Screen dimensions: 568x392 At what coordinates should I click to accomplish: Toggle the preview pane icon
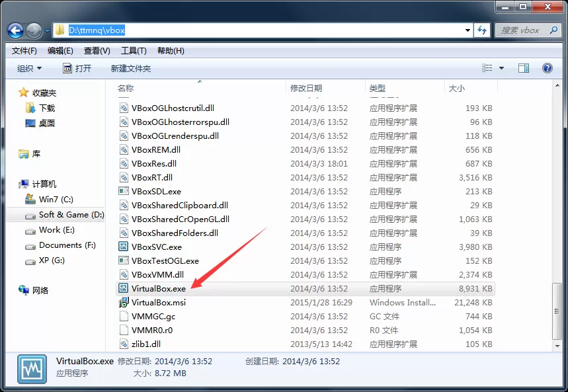[x=524, y=68]
